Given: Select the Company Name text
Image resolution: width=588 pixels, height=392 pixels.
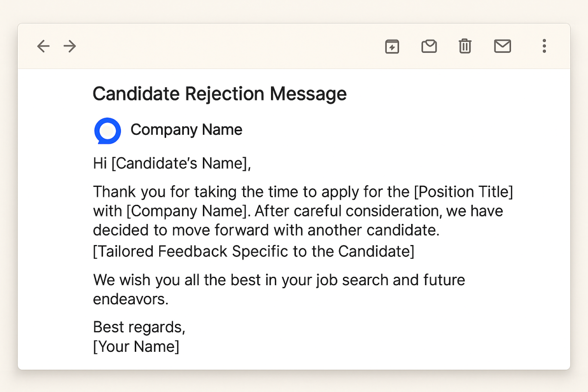Looking at the screenshot, I should 186,130.
